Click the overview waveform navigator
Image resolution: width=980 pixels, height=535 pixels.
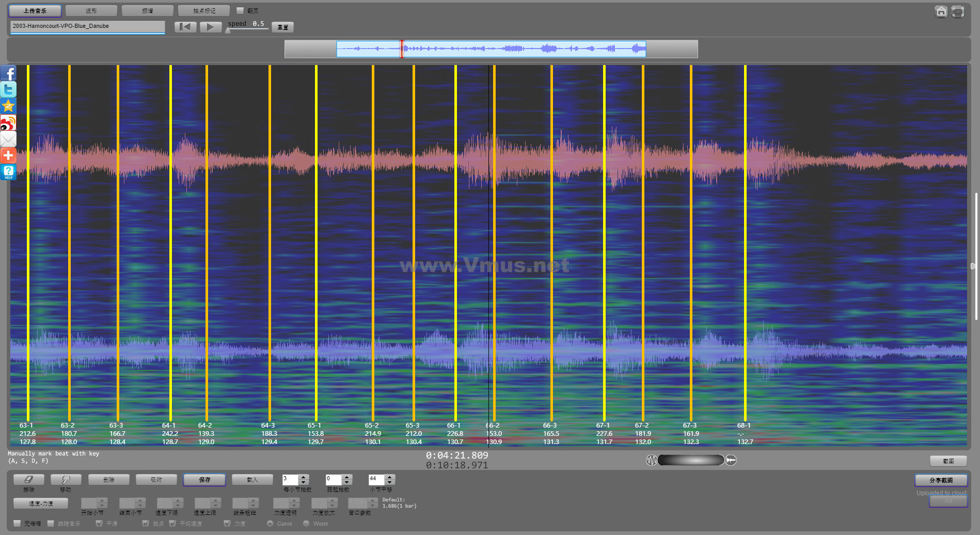pos(491,49)
